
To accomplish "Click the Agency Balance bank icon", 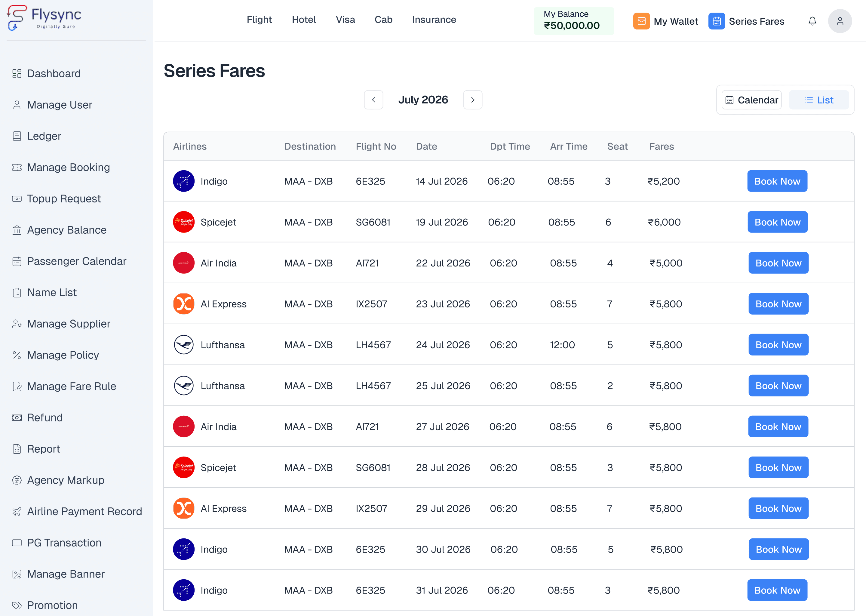I will tap(17, 230).
